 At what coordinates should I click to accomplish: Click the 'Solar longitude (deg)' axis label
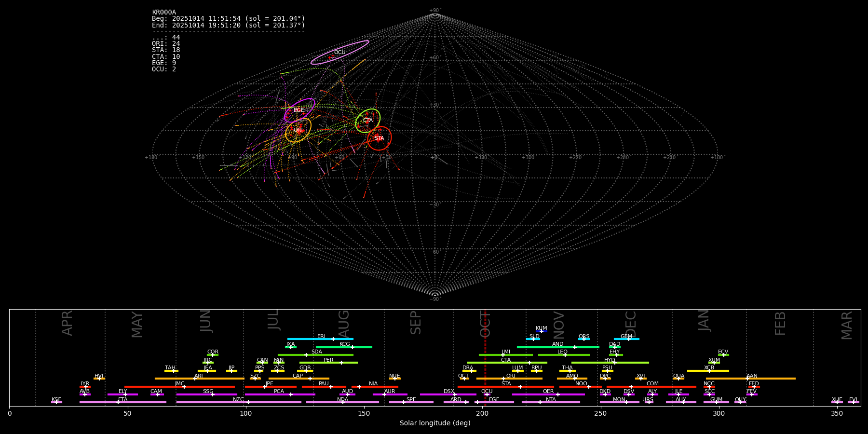click(x=435, y=423)
